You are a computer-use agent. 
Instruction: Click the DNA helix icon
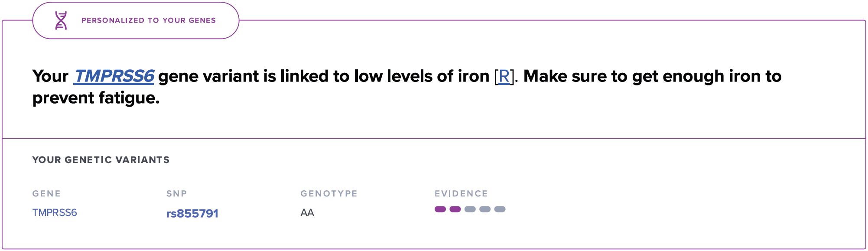click(61, 20)
